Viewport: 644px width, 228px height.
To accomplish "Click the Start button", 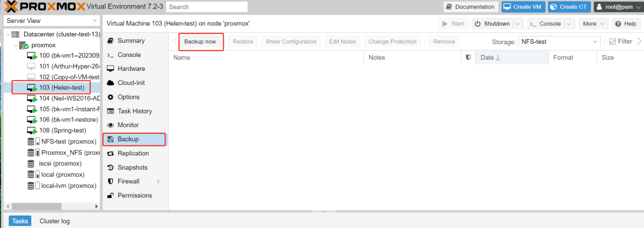I will pos(454,24).
